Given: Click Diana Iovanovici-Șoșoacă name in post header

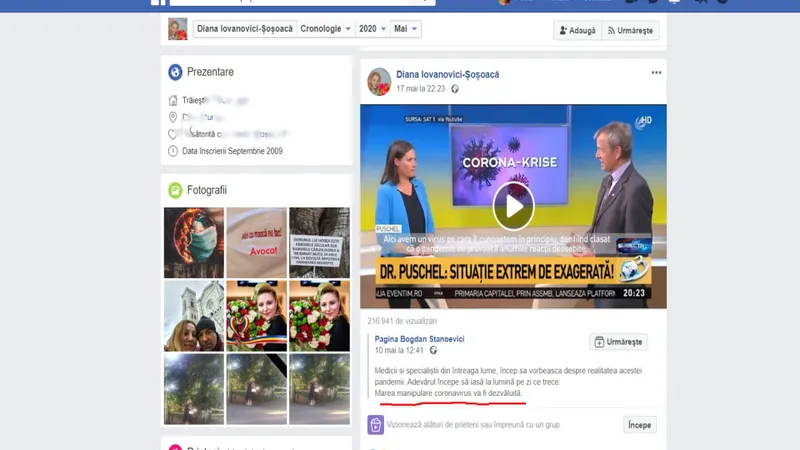Looking at the screenshot, I should pyautogui.click(x=447, y=74).
